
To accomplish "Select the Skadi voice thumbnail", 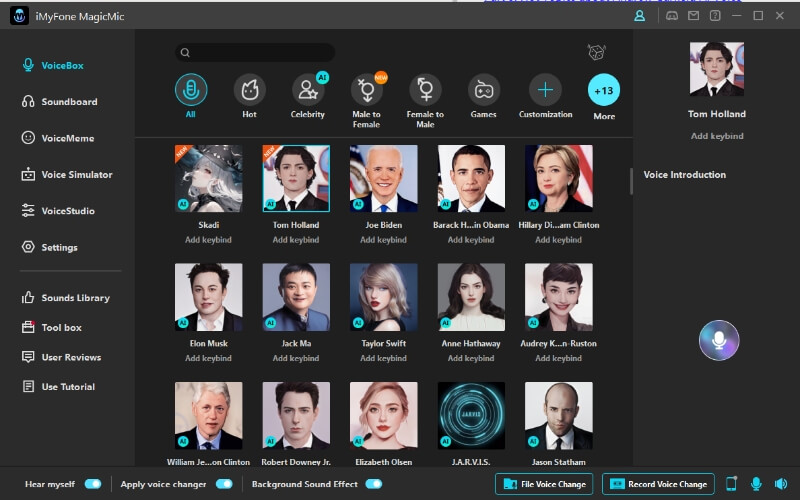I will point(208,178).
